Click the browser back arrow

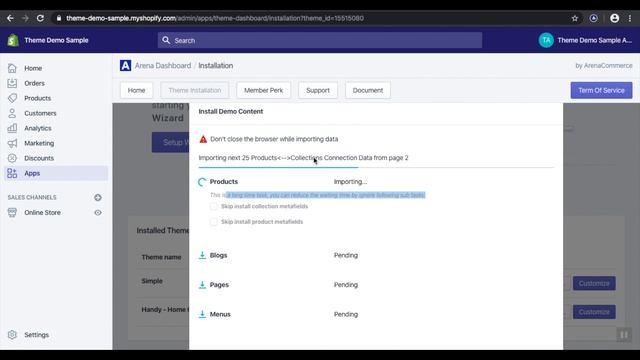(10, 18)
